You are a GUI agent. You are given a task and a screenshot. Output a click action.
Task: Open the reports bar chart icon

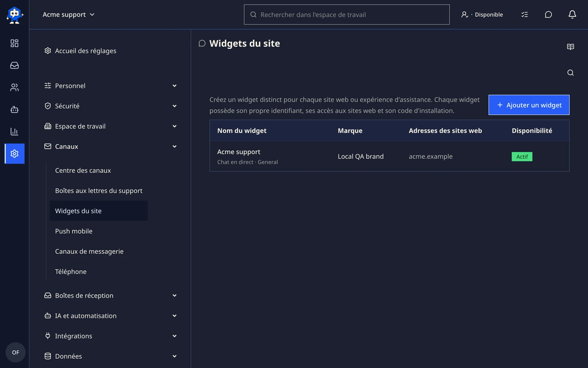click(15, 131)
